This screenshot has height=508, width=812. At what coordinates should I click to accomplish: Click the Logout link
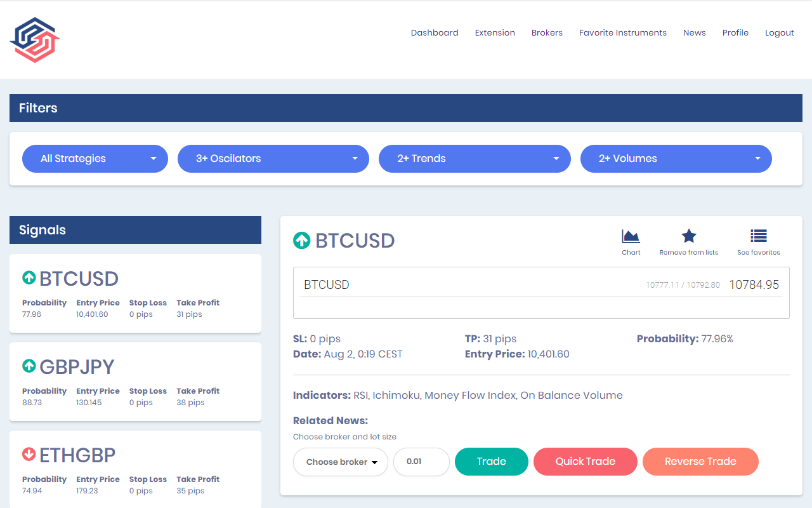click(780, 33)
